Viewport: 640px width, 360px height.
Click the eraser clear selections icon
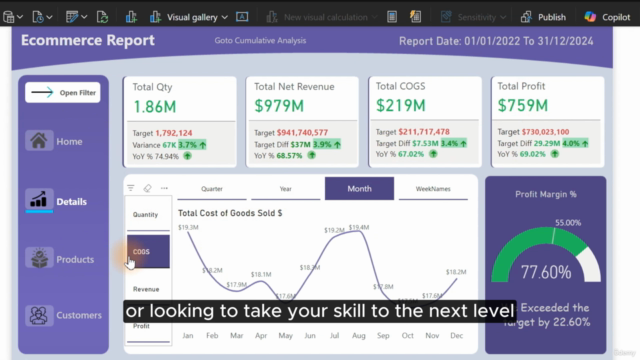[147, 188]
